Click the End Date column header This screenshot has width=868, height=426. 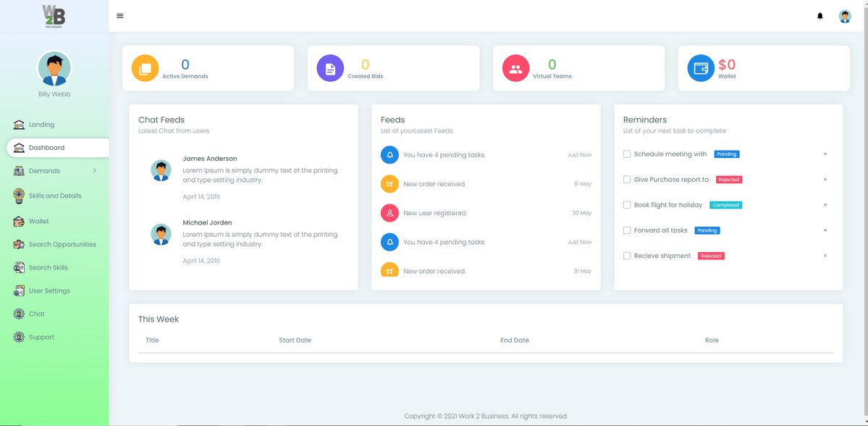(515, 340)
